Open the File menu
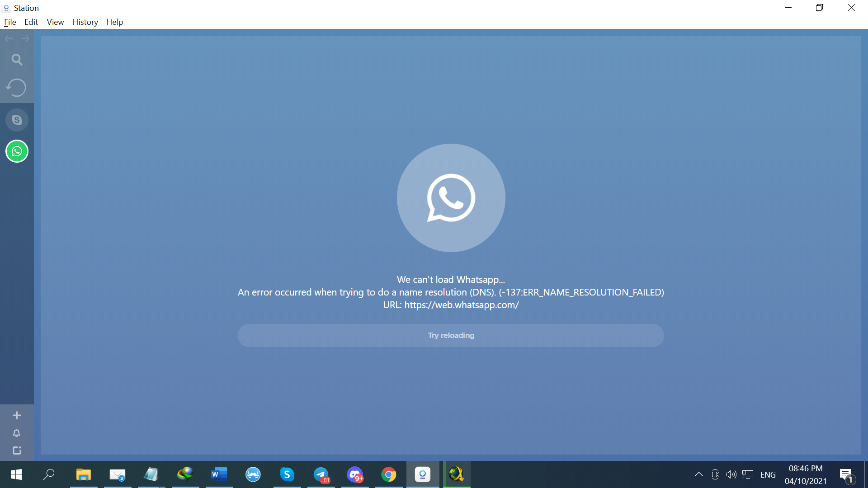This screenshot has height=488, width=868. point(10,22)
